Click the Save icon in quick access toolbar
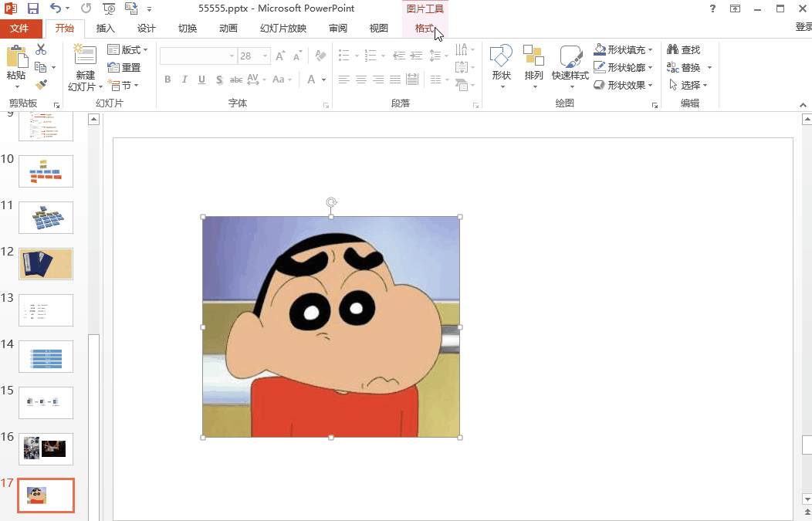Viewport: 812px width, 521px height. click(33, 8)
